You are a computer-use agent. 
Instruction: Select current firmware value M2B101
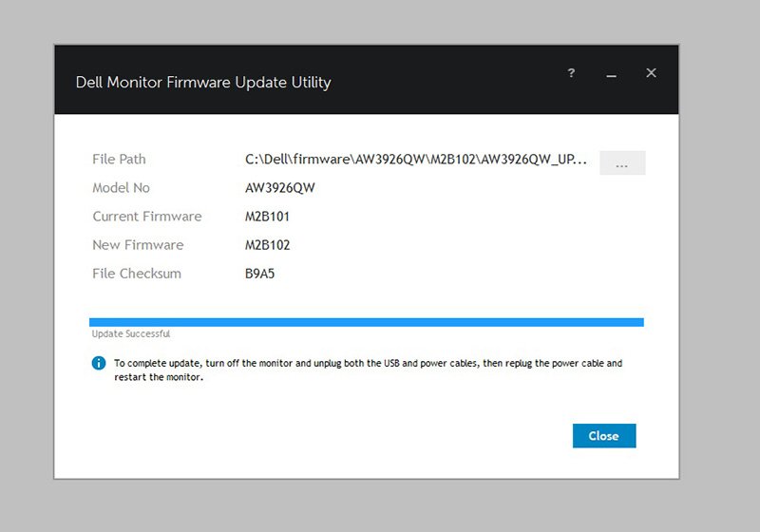[267, 217]
